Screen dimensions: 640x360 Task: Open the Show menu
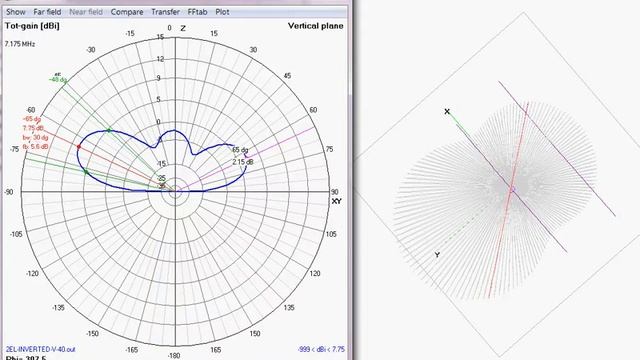tap(16, 12)
